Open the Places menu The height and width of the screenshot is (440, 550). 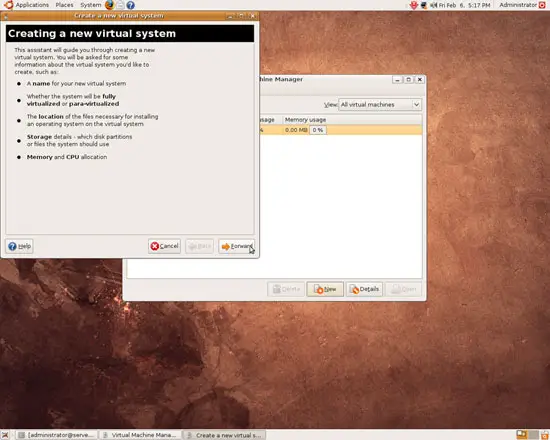click(65, 5)
